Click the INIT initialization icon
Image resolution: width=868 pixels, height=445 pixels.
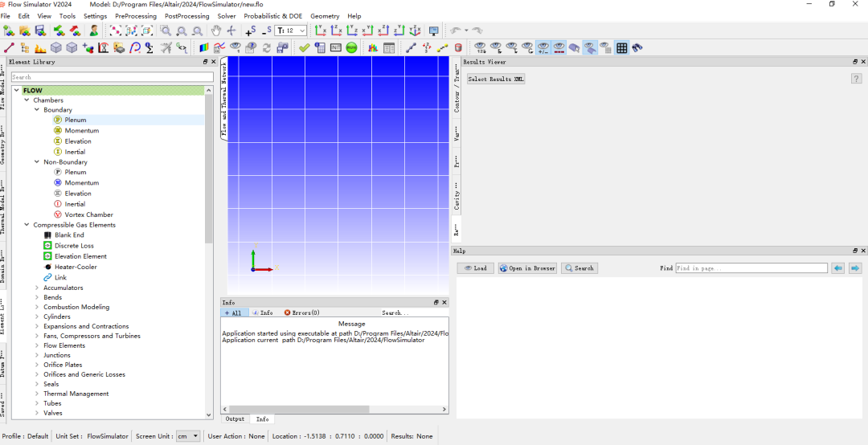(x=335, y=48)
